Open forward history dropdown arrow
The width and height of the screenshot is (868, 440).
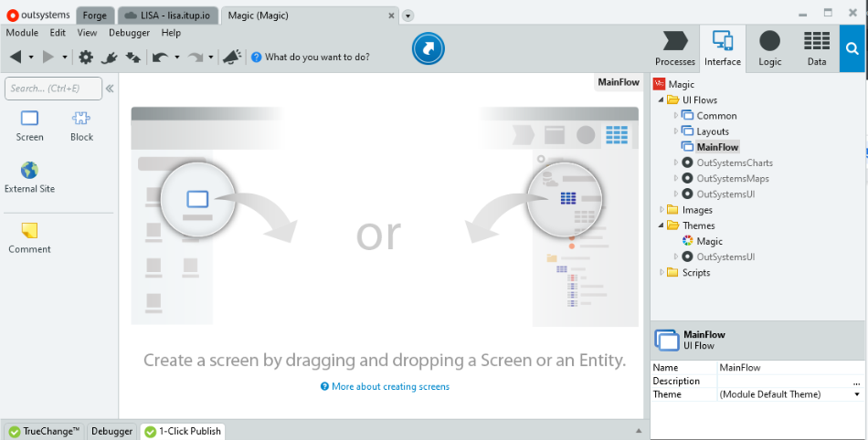point(65,57)
